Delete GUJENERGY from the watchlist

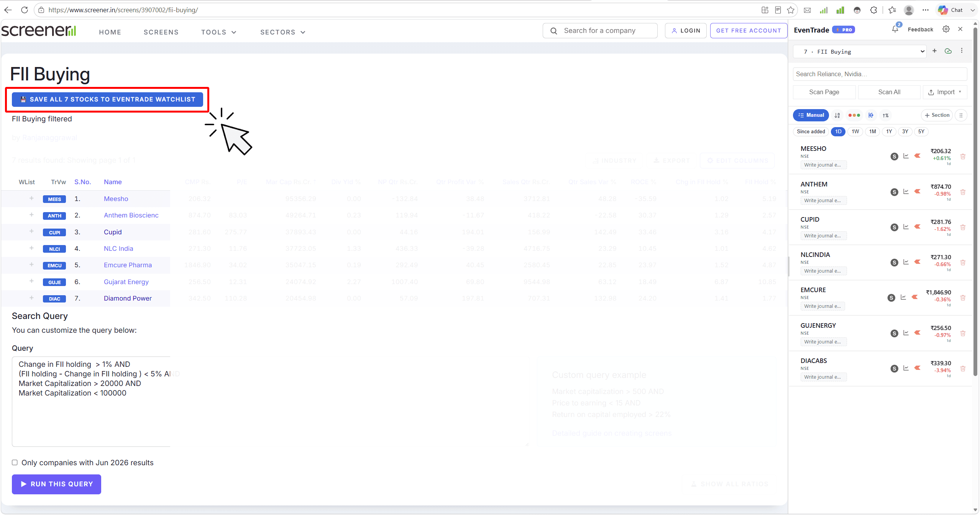[963, 334]
